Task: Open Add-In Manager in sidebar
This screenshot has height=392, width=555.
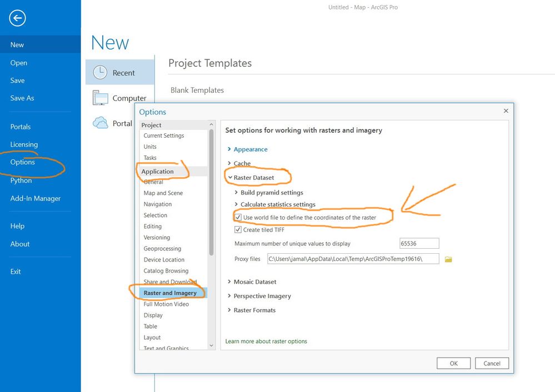Action: (x=35, y=198)
